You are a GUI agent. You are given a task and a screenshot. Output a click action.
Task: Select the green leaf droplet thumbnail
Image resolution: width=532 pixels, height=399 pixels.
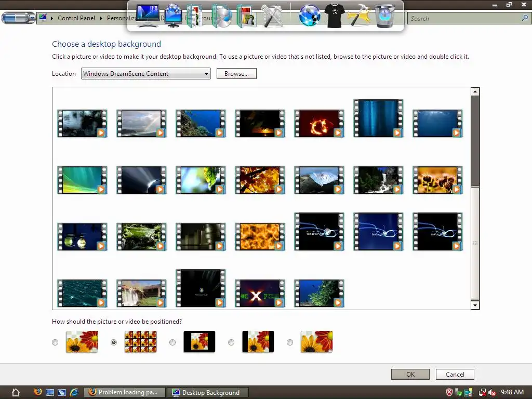click(x=201, y=180)
